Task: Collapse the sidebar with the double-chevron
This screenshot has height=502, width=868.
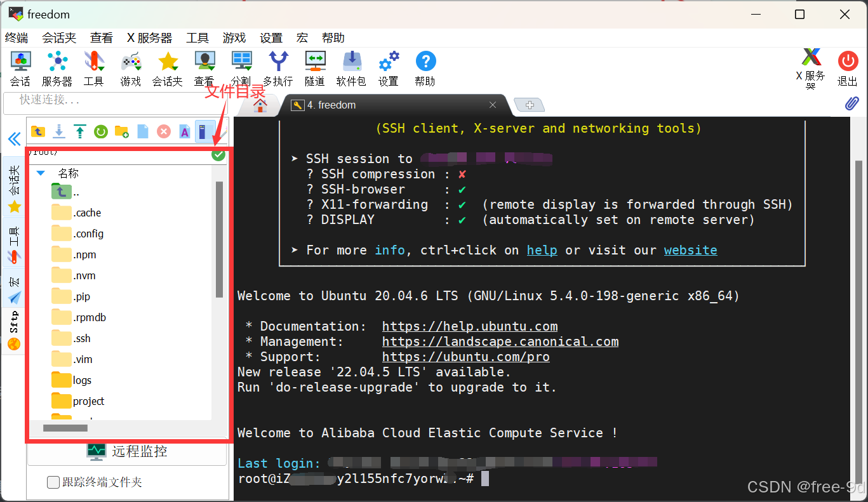Action: (13, 138)
